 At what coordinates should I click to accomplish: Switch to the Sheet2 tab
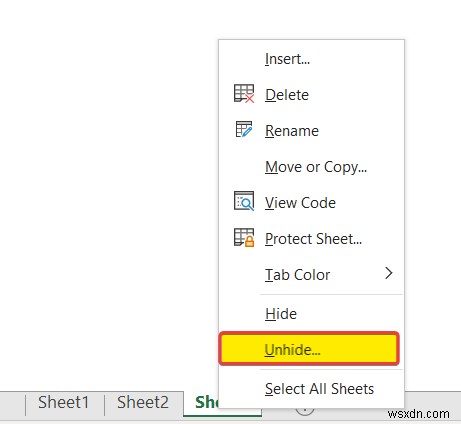143,402
